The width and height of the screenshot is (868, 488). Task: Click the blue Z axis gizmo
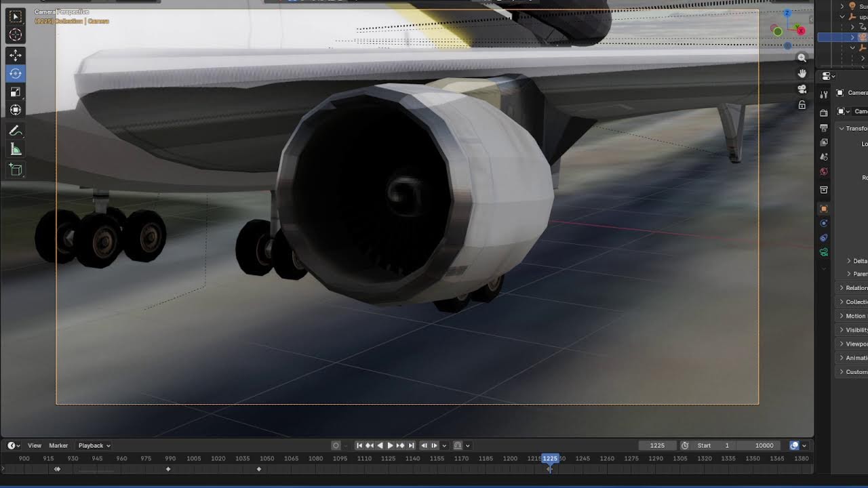(x=787, y=14)
